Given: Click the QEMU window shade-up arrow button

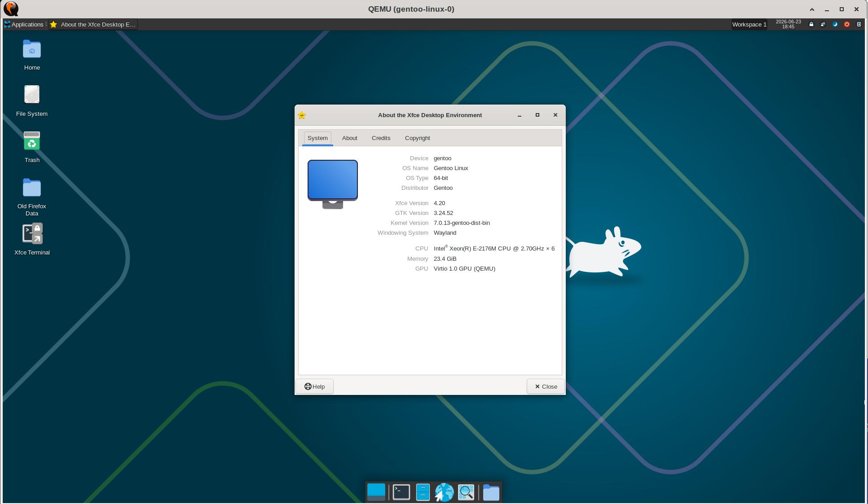Looking at the screenshot, I should pyautogui.click(x=812, y=9).
